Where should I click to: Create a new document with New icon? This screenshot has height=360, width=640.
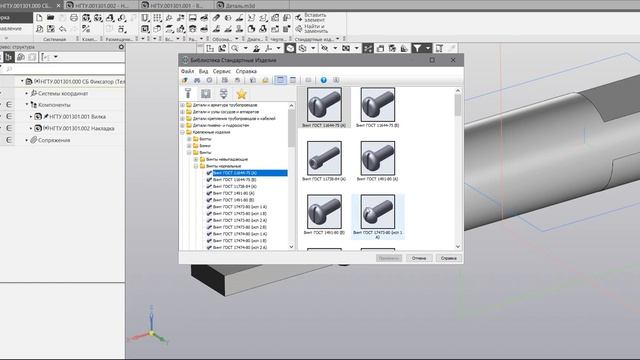point(39,18)
